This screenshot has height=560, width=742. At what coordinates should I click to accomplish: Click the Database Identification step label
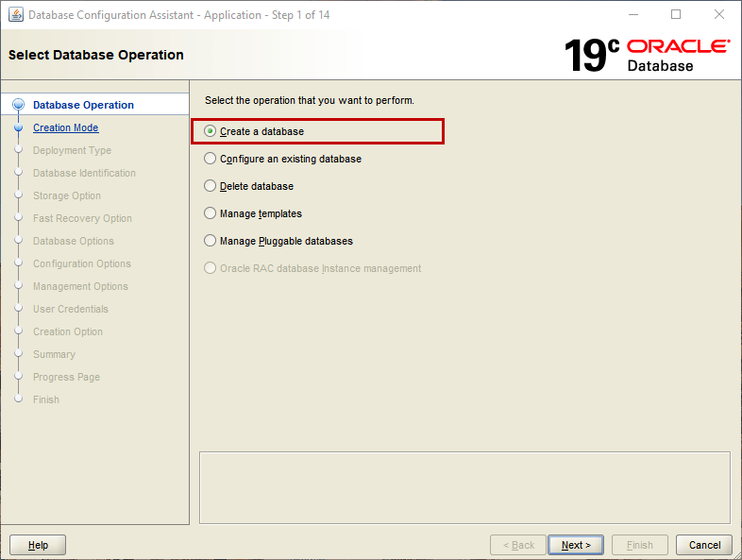84,173
